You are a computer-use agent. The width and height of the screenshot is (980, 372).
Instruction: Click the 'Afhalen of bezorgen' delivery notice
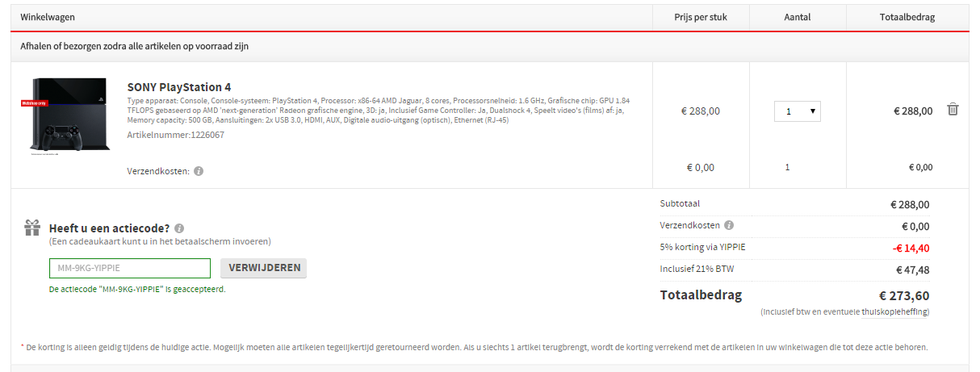tap(134, 46)
